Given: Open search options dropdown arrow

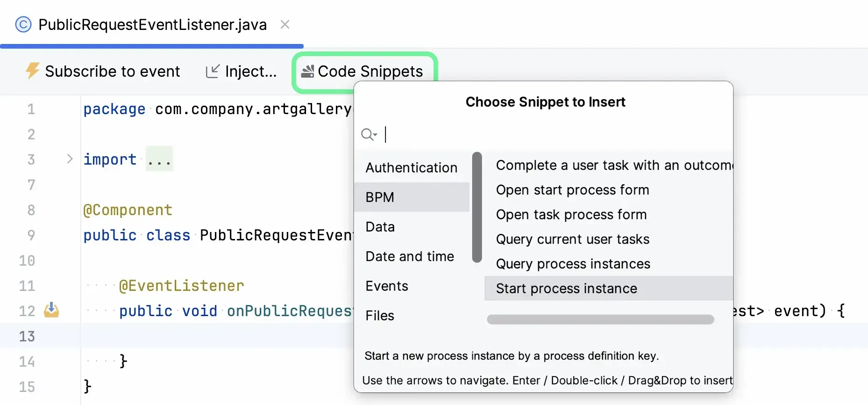Looking at the screenshot, I should tap(375, 135).
